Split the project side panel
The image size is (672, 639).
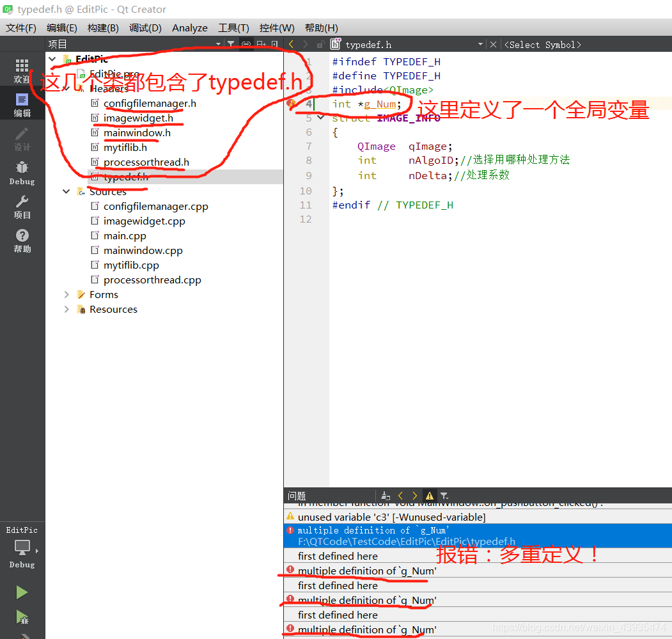[x=261, y=44]
